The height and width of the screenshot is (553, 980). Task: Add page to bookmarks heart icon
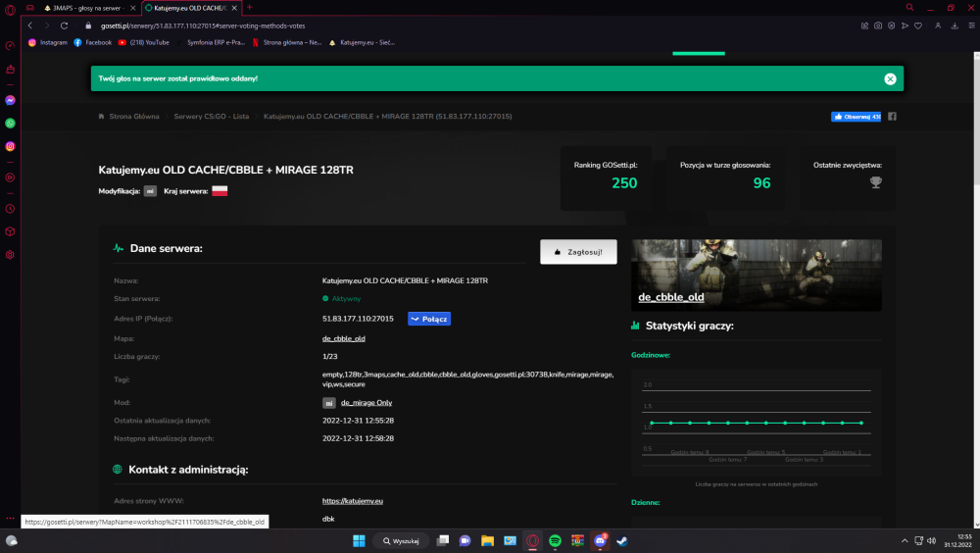tap(918, 25)
